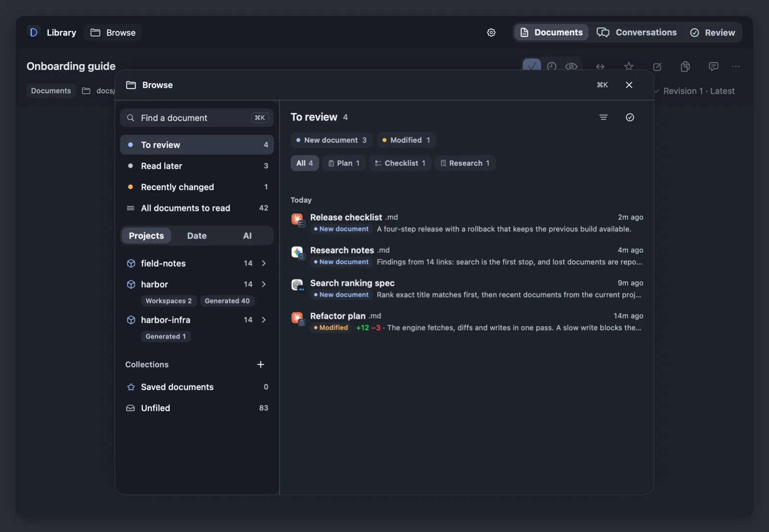Click the Library logo icon
This screenshot has height=532, width=769.
pos(34,33)
